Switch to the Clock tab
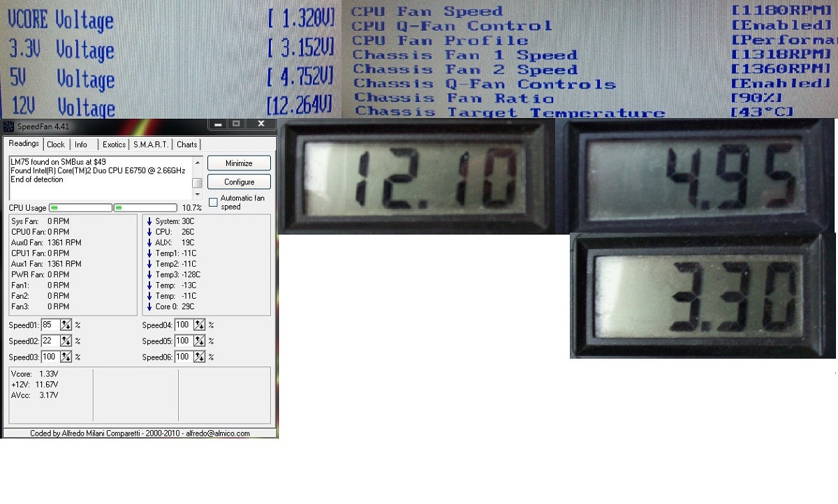This screenshot has height=504, width=838. point(56,144)
